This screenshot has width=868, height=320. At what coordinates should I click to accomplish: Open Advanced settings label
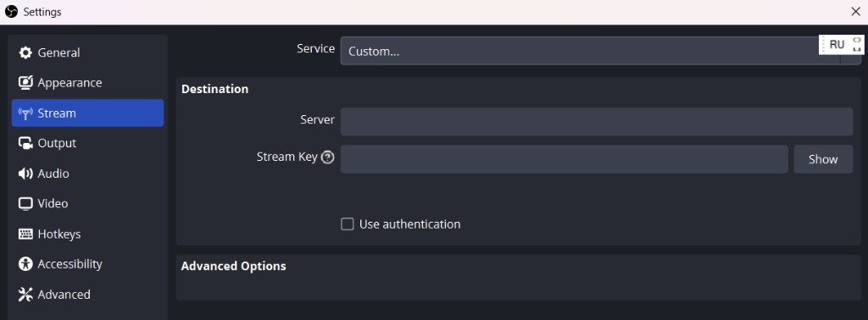coord(64,295)
